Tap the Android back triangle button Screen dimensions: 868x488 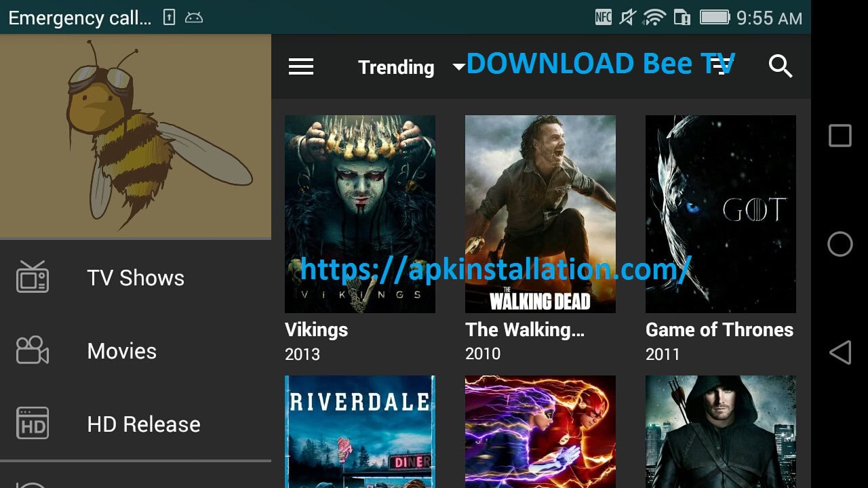(x=840, y=352)
